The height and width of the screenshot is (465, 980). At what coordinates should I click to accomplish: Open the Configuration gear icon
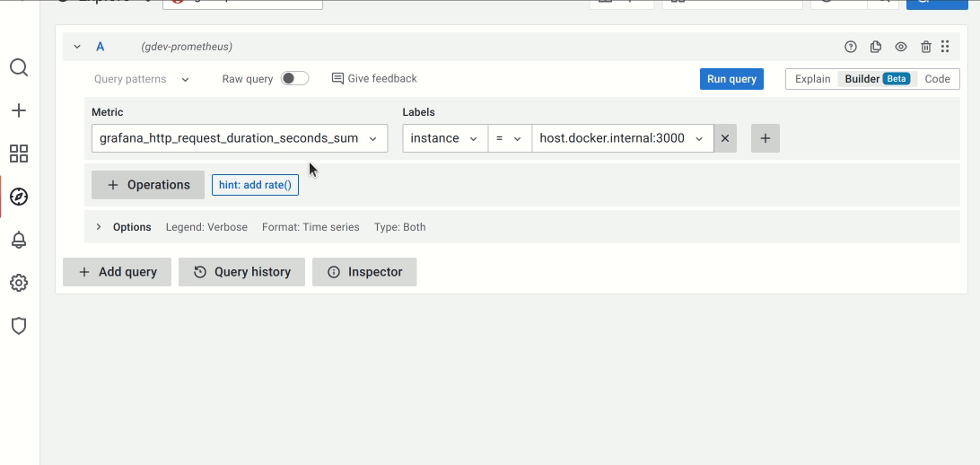pos(19,283)
